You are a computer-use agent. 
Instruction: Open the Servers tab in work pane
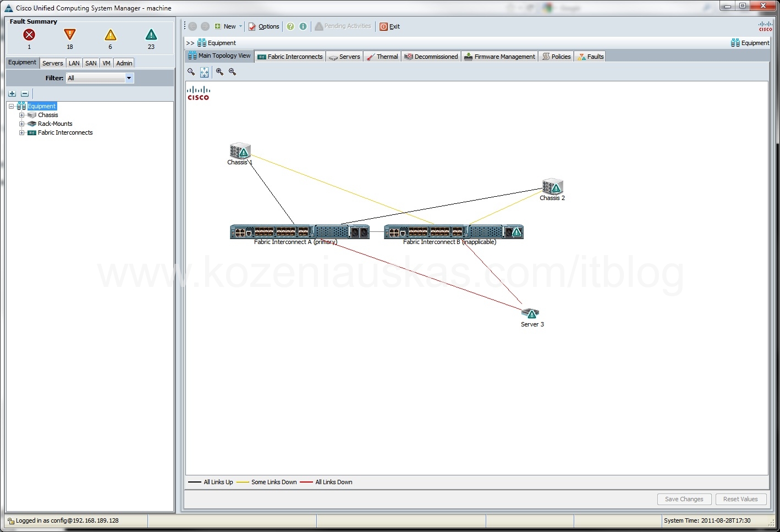point(344,57)
